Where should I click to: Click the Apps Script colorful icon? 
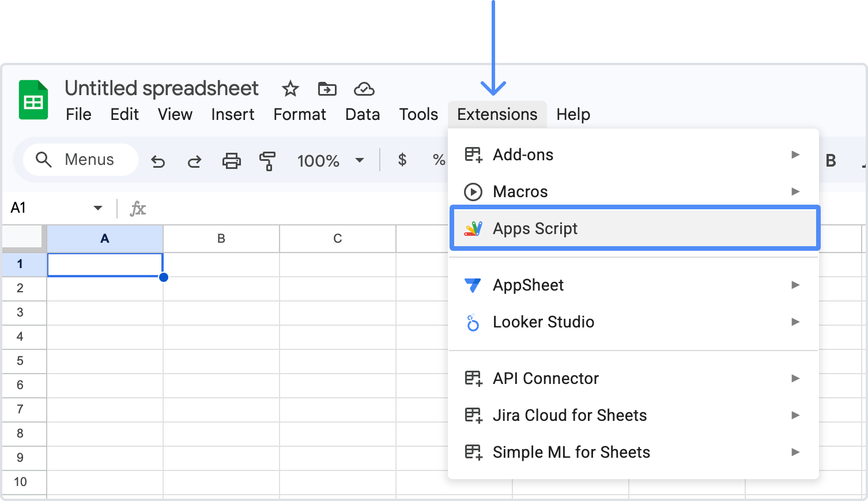(473, 228)
